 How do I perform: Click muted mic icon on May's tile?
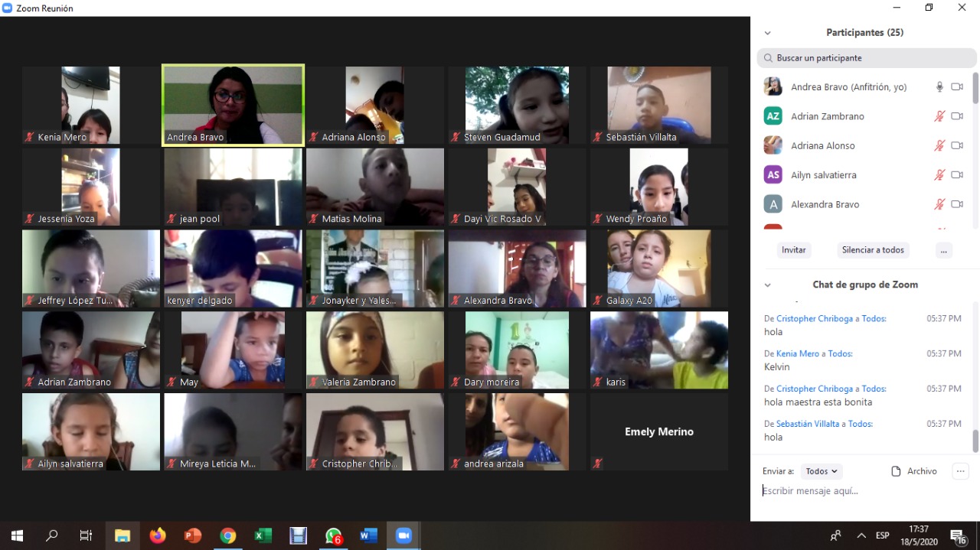click(x=171, y=382)
